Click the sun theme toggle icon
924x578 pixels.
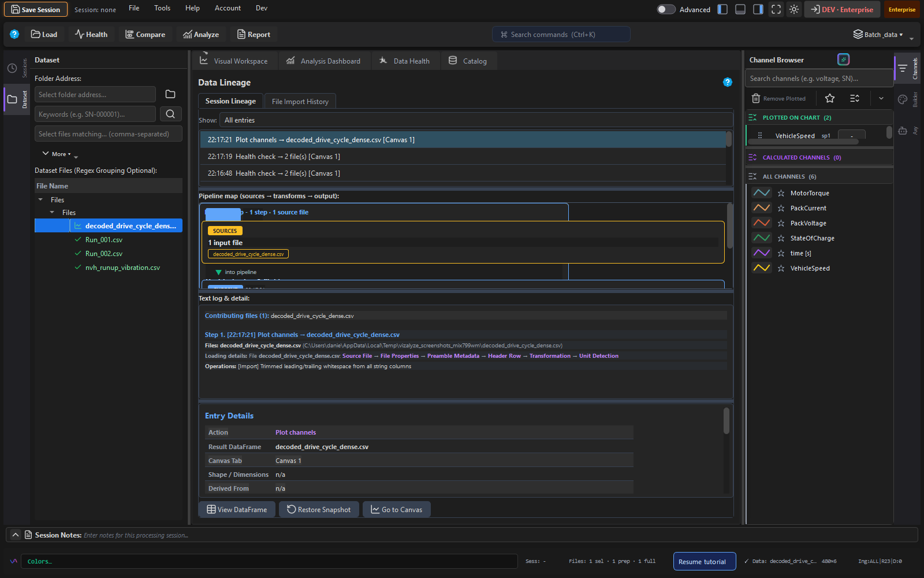[x=794, y=9]
